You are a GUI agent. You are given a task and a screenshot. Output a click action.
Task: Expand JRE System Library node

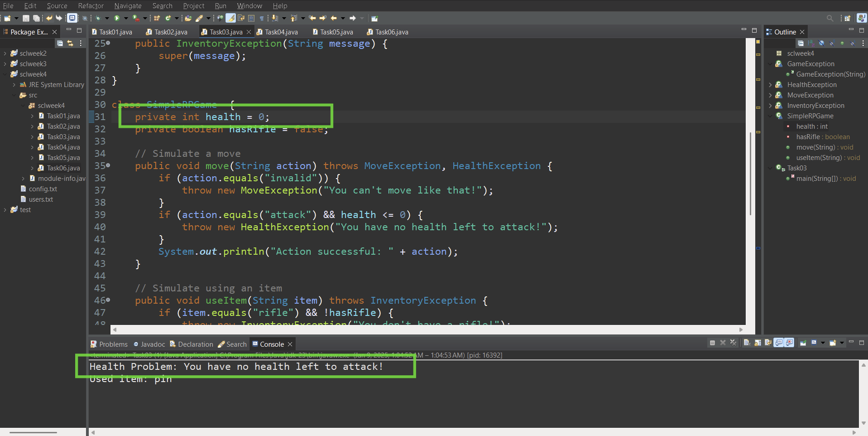[14, 85]
